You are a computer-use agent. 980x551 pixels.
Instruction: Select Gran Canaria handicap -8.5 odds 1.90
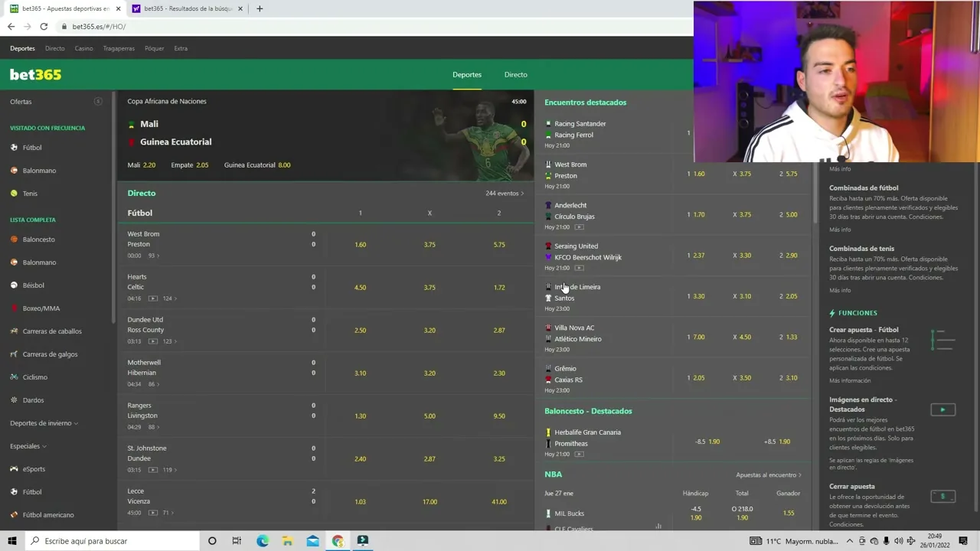(707, 442)
